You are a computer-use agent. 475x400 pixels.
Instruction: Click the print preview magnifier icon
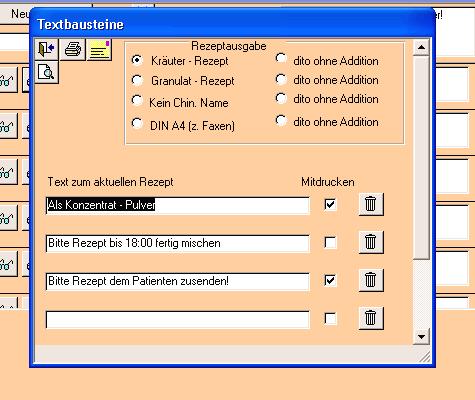click(46, 72)
